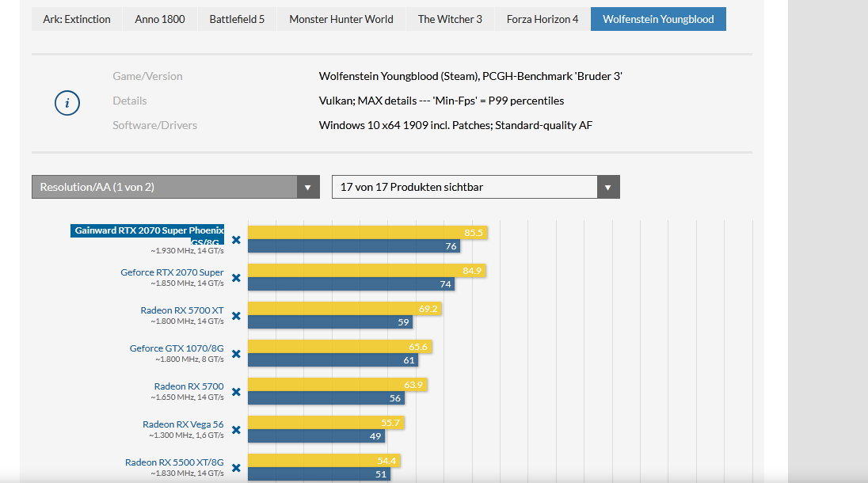Screen dimensions: 868x483
Task: Click the 'Software/Drivers' label
Action: tap(154, 126)
